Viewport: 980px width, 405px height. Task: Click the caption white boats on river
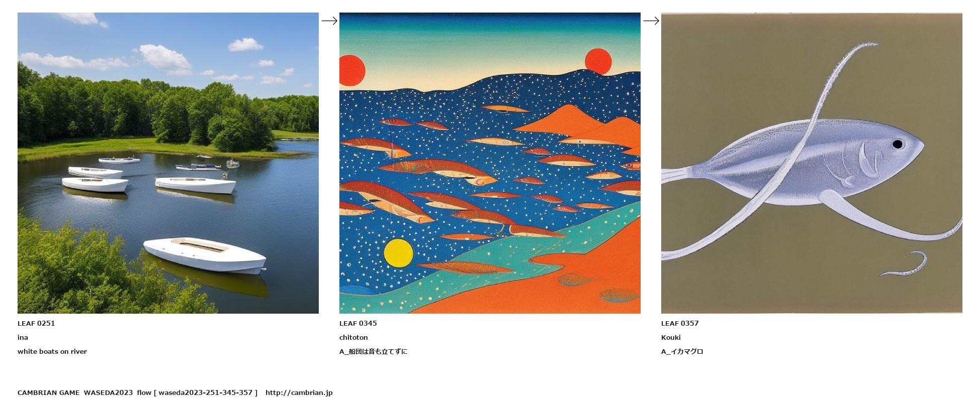point(52,351)
